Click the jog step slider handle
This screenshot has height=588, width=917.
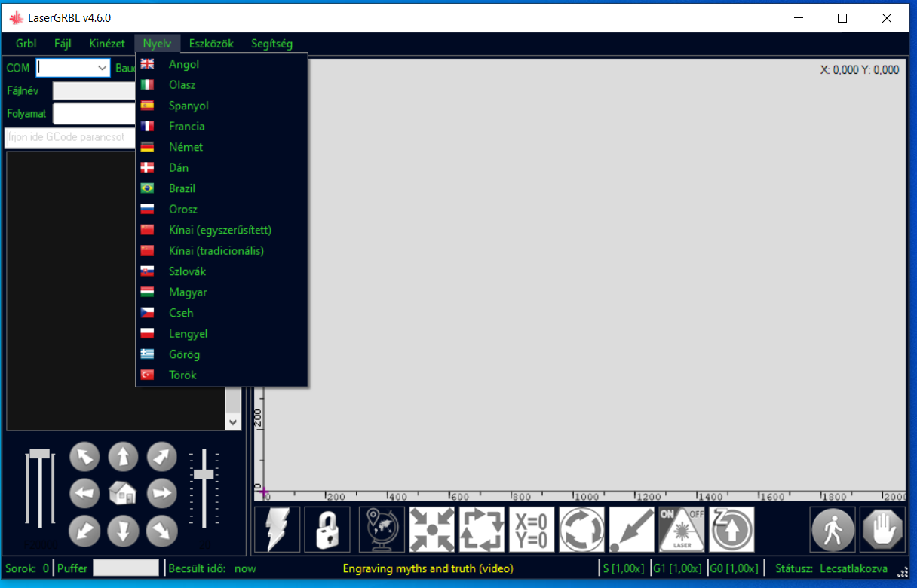(x=204, y=474)
